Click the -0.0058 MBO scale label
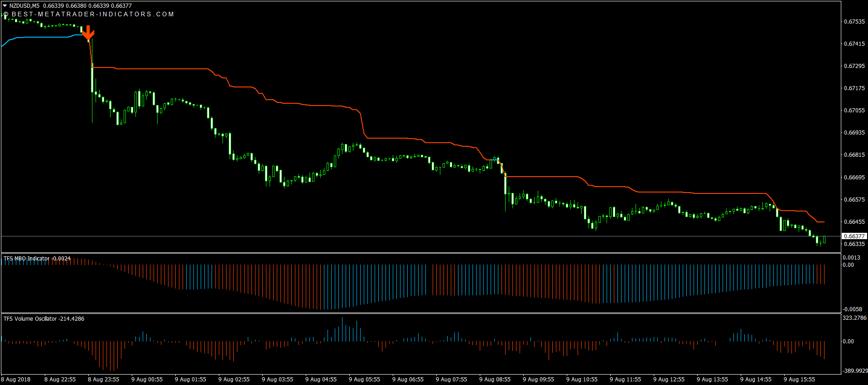This screenshot has height=385, width=868. coord(852,309)
